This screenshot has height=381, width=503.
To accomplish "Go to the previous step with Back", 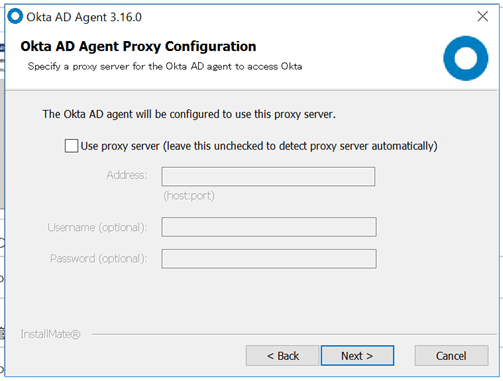I will click(283, 356).
